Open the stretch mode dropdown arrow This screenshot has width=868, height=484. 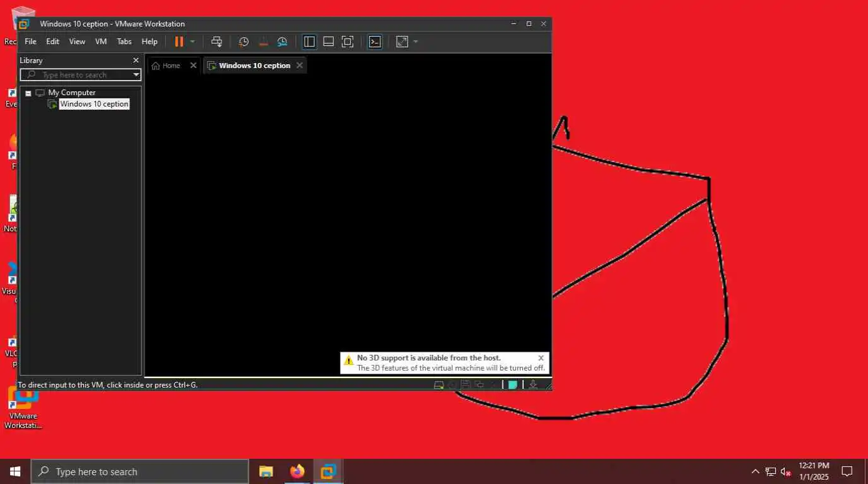(x=416, y=42)
